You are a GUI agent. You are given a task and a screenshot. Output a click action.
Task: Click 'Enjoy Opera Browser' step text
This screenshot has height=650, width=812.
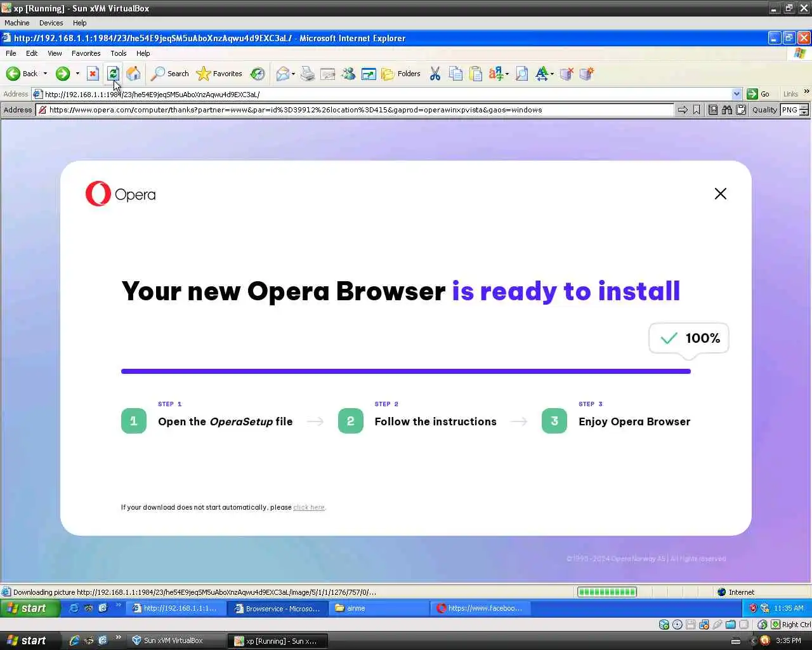coord(634,421)
